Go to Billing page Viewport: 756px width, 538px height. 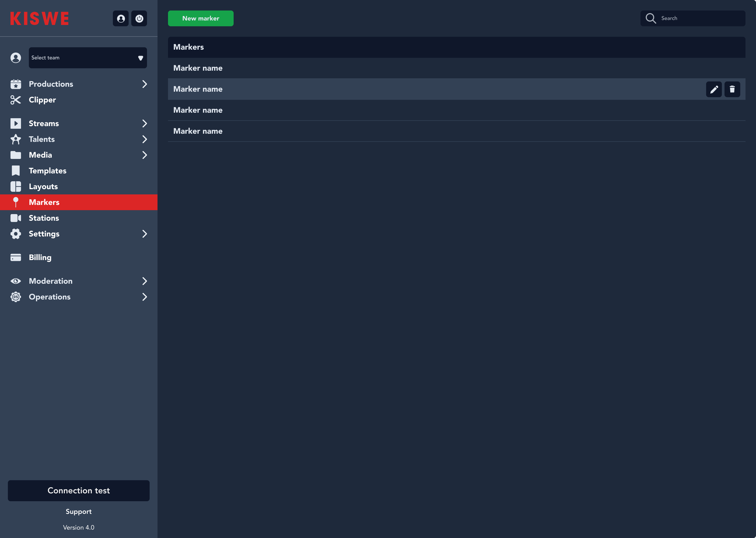point(40,258)
